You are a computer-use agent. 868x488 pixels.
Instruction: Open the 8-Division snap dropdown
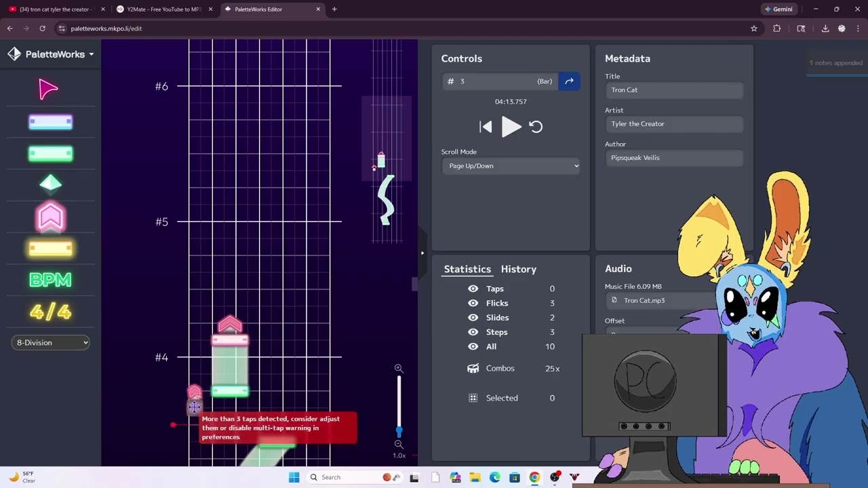(51, 342)
